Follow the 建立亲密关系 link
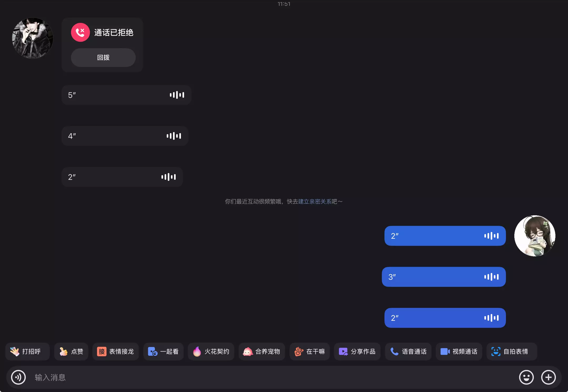The height and width of the screenshot is (392, 568). click(x=315, y=201)
